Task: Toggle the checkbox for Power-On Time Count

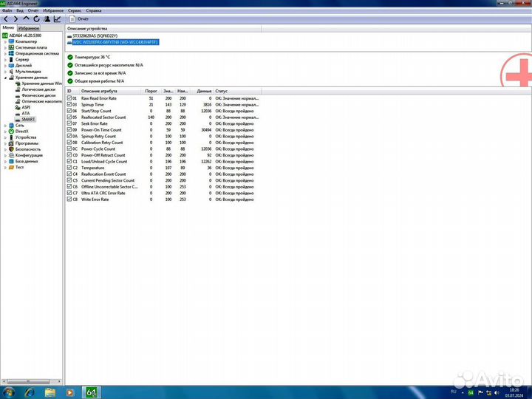Action: (69, 130)
